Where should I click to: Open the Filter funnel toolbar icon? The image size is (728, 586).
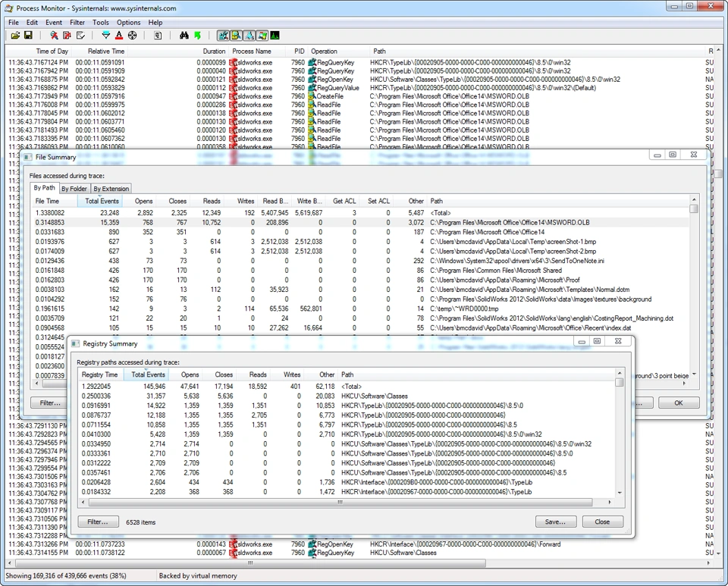click(x=106, y=36)
